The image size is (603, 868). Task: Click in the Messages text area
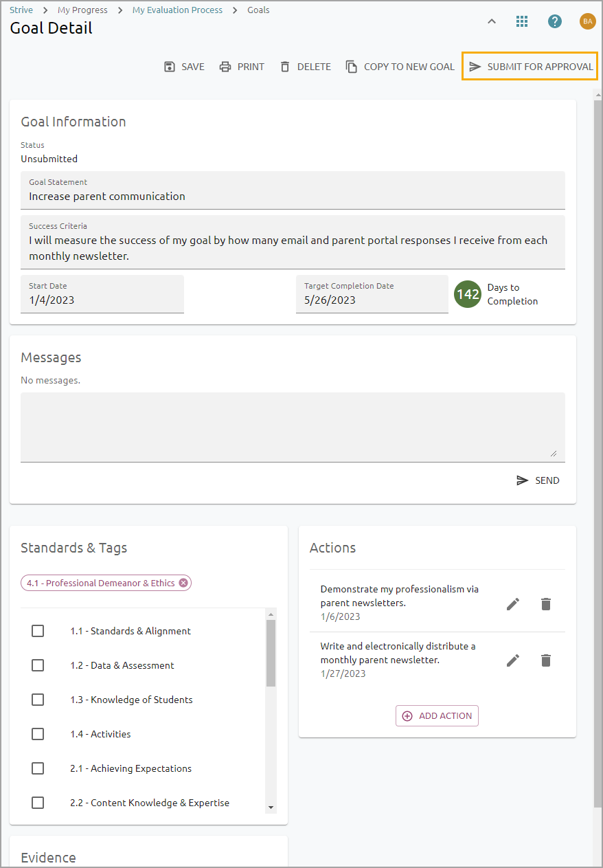(293, 427)
